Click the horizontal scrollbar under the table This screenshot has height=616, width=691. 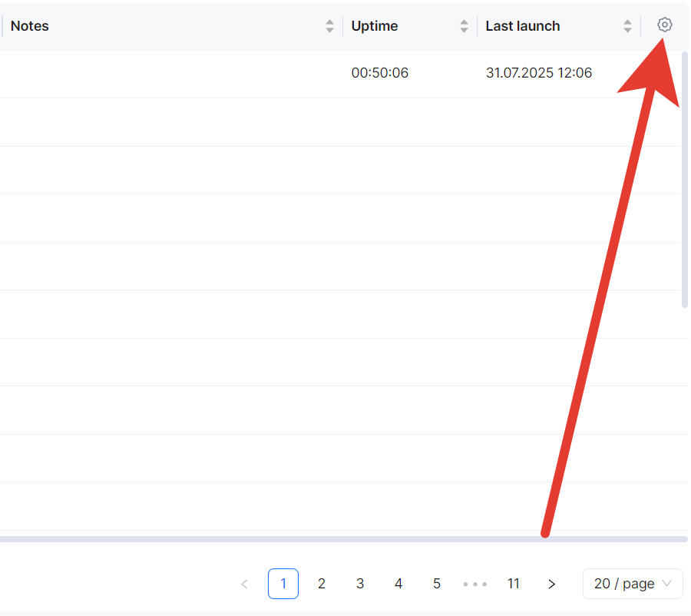point(307,539)
